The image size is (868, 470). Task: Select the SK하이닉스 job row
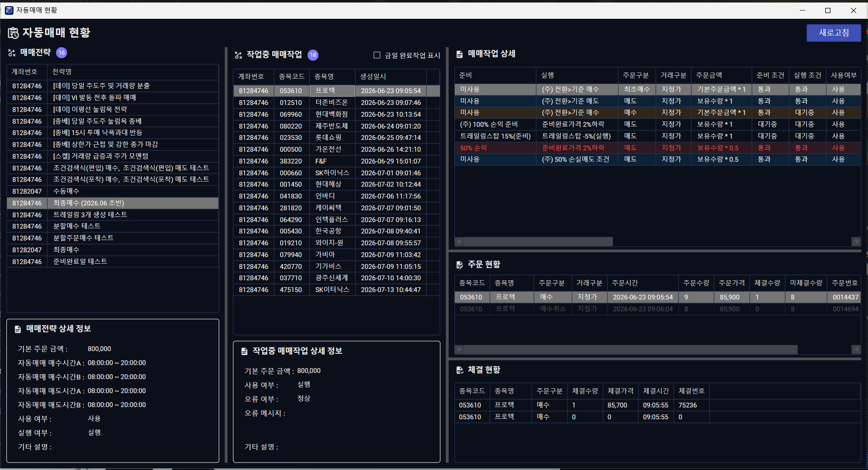[336, 173]
